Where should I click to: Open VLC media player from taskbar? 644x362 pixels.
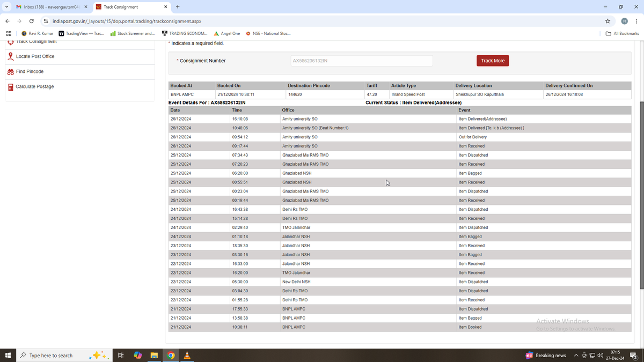click(x=187, y=356)
